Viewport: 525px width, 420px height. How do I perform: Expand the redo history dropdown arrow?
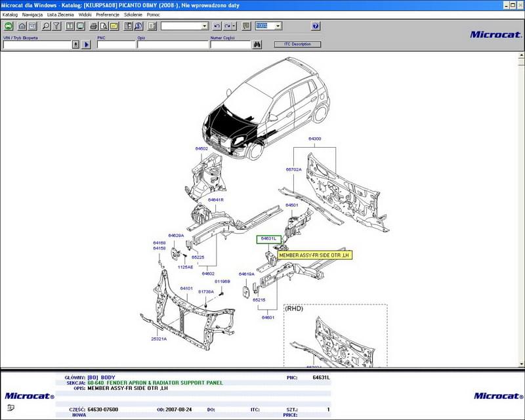tap(234, 26)
